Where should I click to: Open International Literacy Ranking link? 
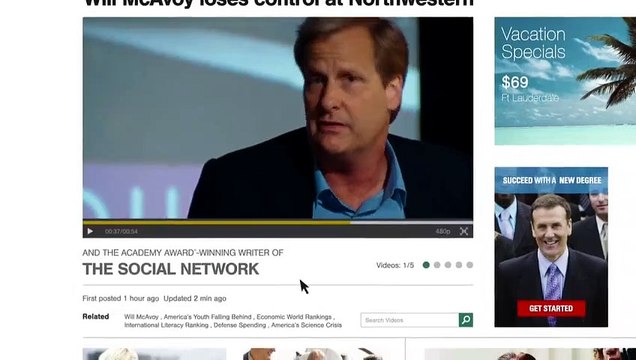pyautogui.click(x=166, y=325)
